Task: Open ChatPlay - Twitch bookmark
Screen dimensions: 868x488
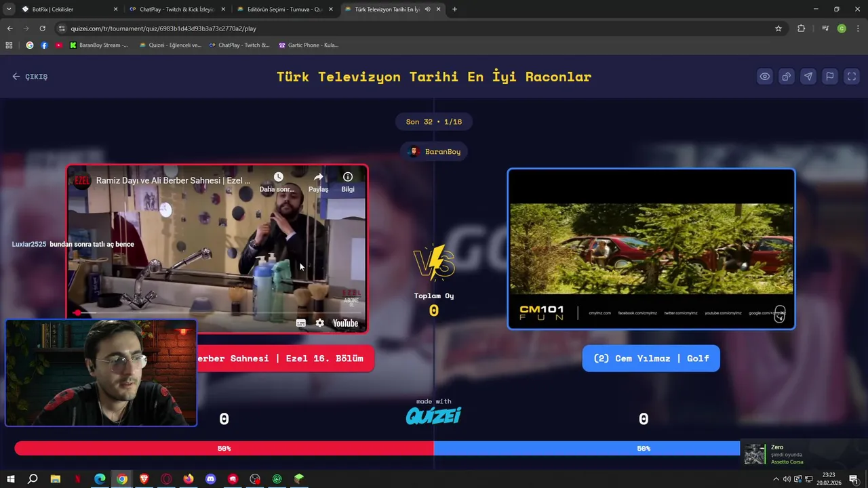Action: pos(239,45)
